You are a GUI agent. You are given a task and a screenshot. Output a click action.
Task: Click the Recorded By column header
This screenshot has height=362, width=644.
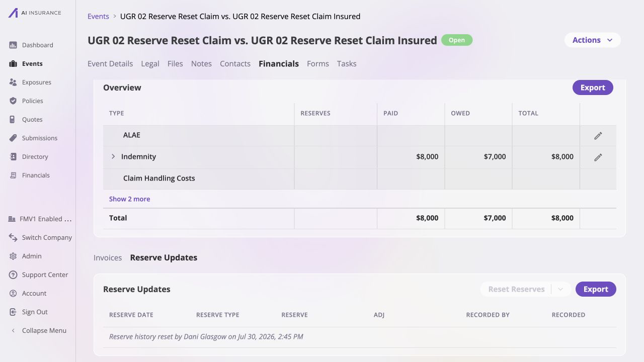[x=488, y=315]
